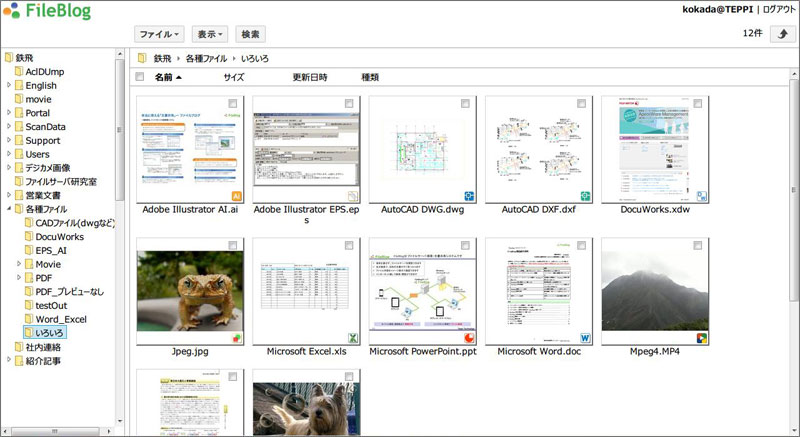Screen dimensions: 800x437
Task: Expand the Users folder node
Action: coord(9,154)
